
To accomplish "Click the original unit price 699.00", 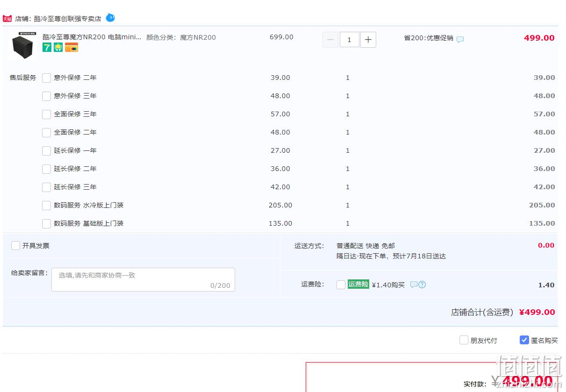I will pos(281,37).
